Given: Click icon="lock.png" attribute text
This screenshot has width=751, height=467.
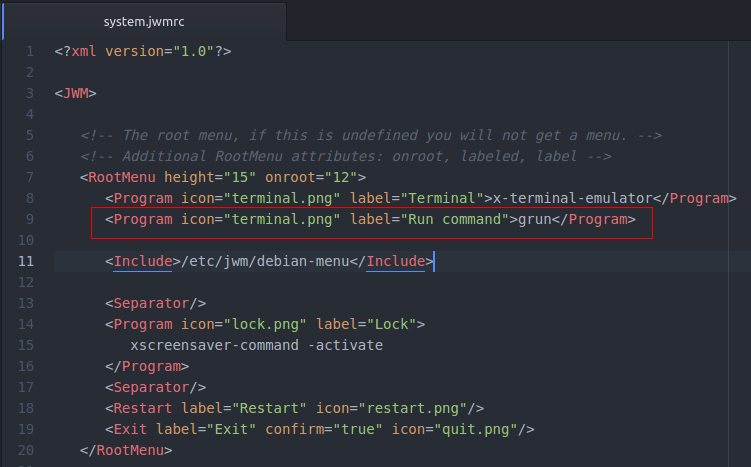Looking at the screenshot, I should click(244, 324).
